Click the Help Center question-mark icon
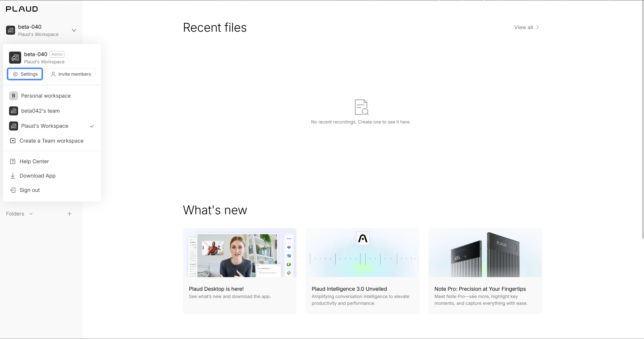644x339 pixels. 13,161
